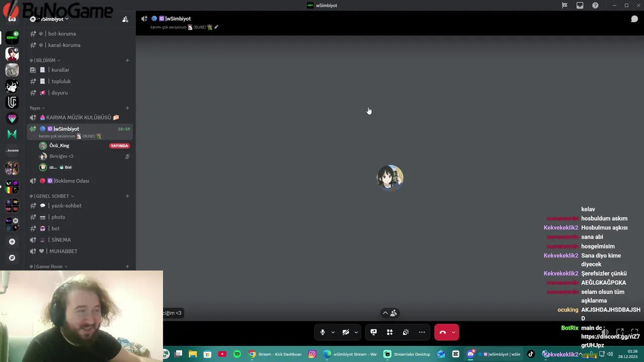This screenshot has height=362, width=644.
Task: Open camera options dropdown arrow
Action: (x=356, y=332)
